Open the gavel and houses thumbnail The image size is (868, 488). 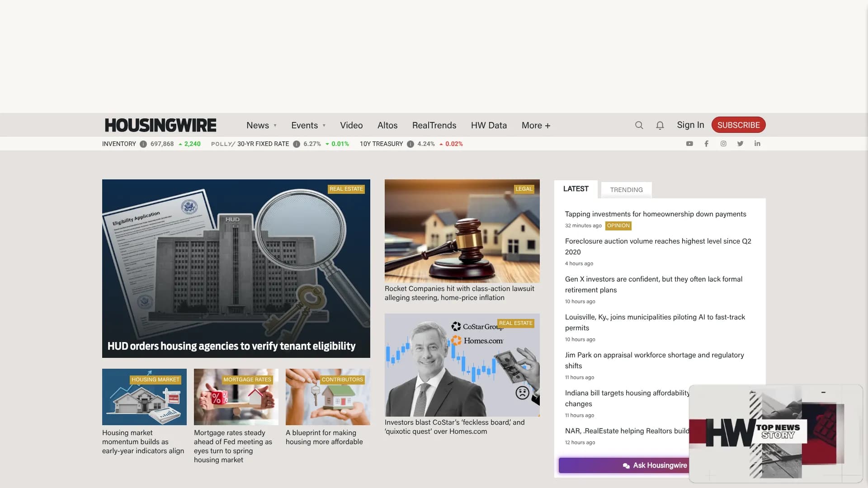pos(462,231)
